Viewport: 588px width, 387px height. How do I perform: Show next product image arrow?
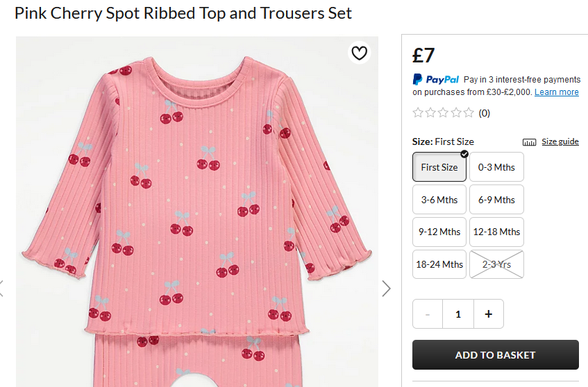tap(387, 288)
